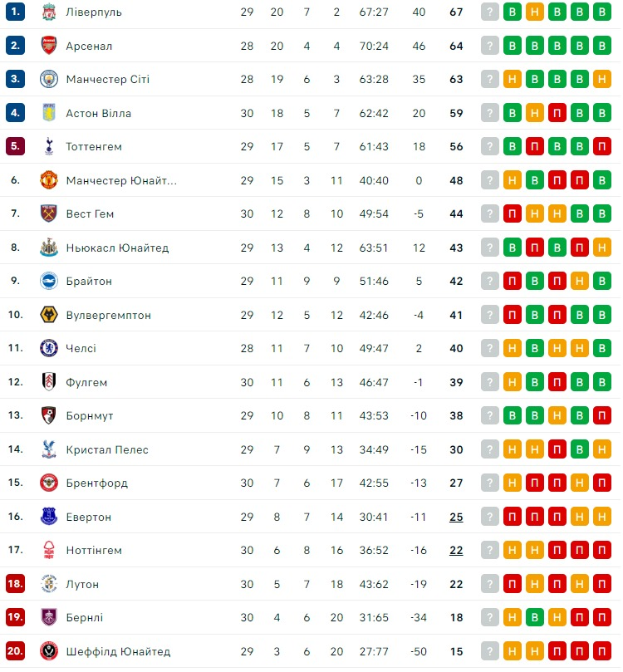
Task: Click the Chelsea club crest icon
Action: [49, 349]
